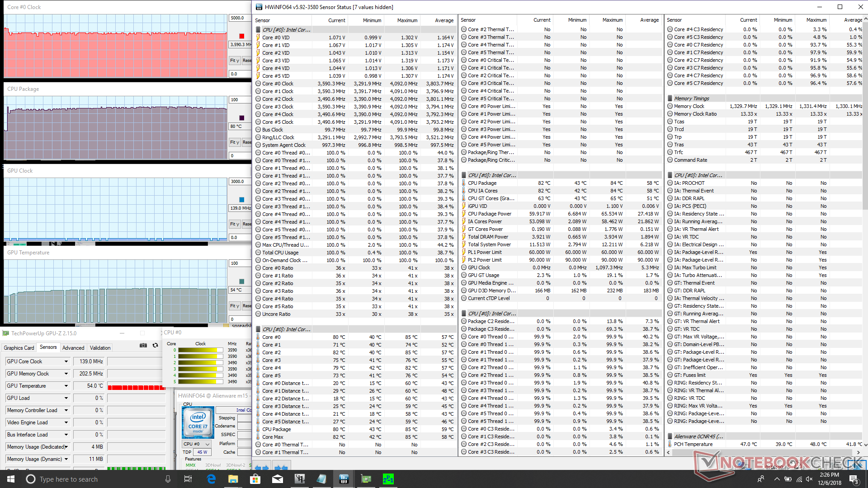Click the muted volume tray icon
The height and width of the screenshot is (488, 868).
point(809,479)
